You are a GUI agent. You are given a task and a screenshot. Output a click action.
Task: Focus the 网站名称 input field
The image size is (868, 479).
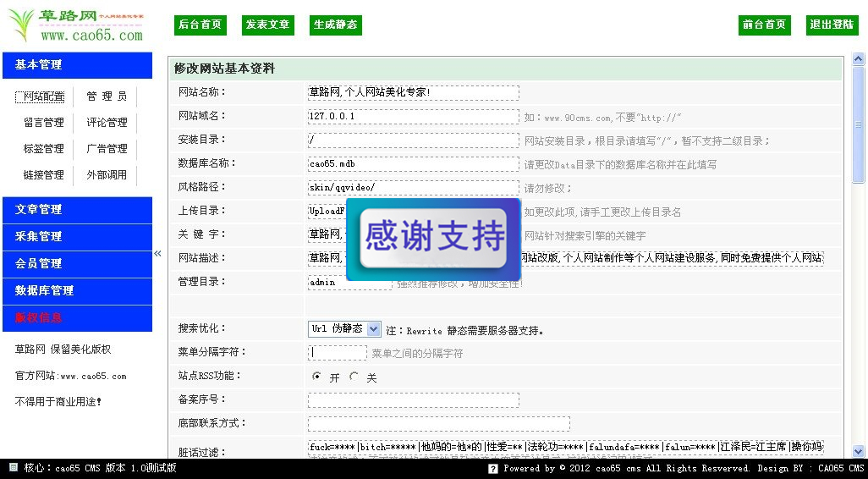pyautogui.click(x=413, y=92)
